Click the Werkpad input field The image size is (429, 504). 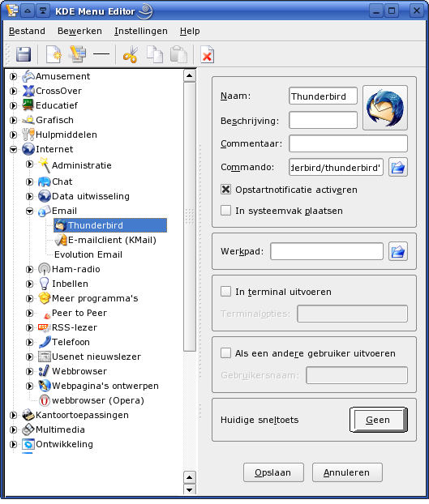(x=327, y=251)
